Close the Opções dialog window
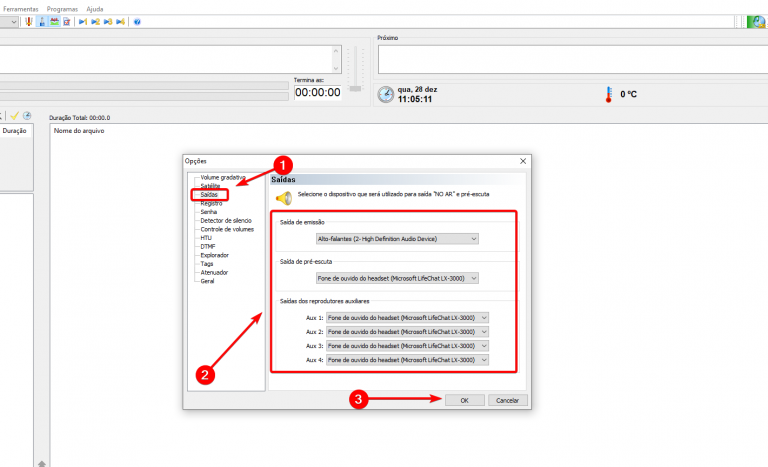Viewport: 768px width, 467px height. [x=522, y=161]
